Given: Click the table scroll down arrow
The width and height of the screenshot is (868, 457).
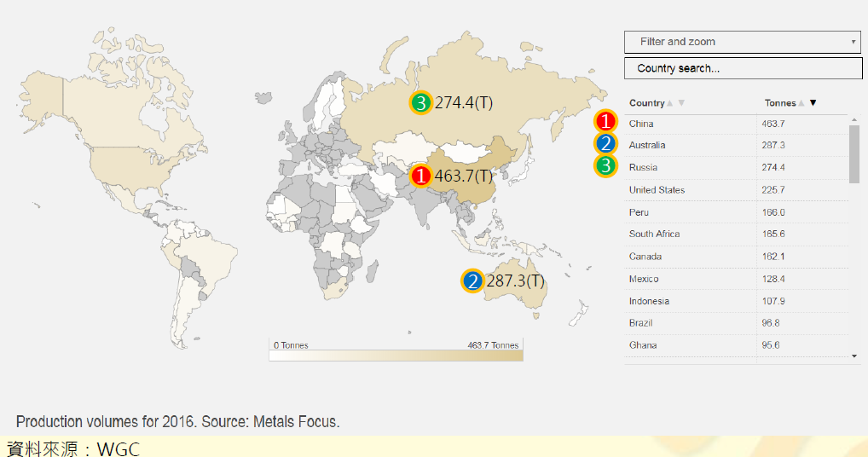Looking at the screenshot, I should [854, 356].
